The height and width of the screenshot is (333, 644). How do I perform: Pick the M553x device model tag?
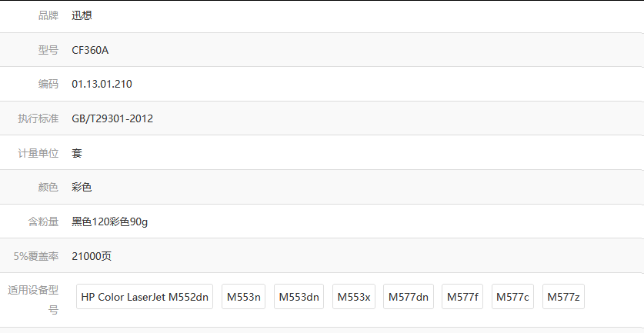coord(354,296)
